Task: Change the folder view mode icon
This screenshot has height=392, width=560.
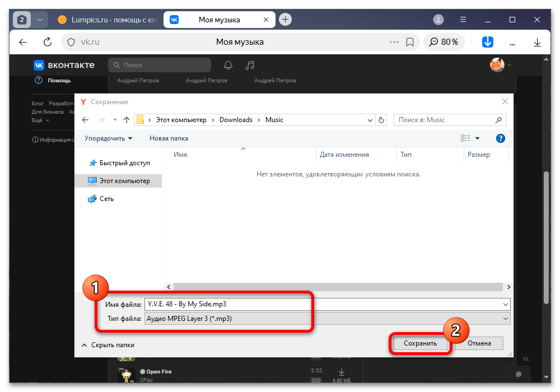Action: click(x=465, y=138)
